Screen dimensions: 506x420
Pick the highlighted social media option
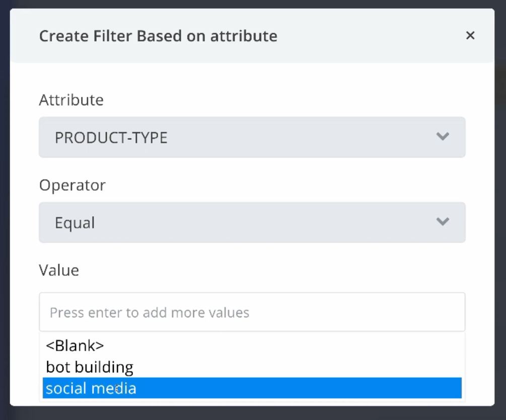click(x=252, y=388)
